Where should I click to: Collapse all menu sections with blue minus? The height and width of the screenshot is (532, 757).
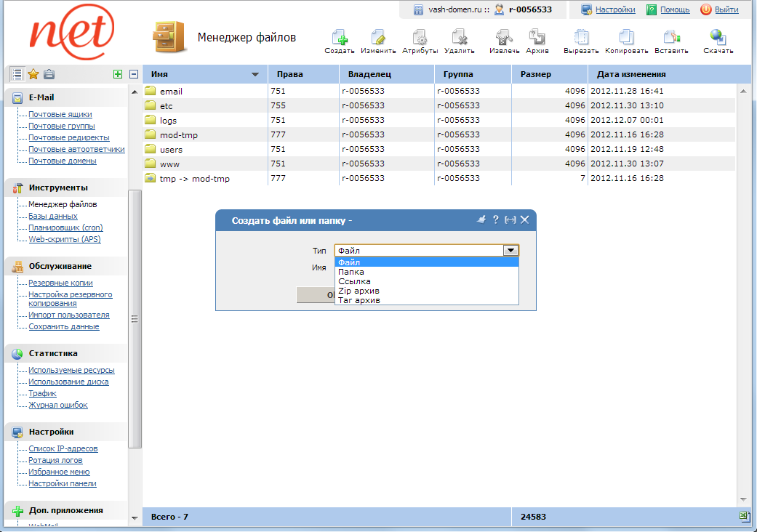tap(134, 74)
